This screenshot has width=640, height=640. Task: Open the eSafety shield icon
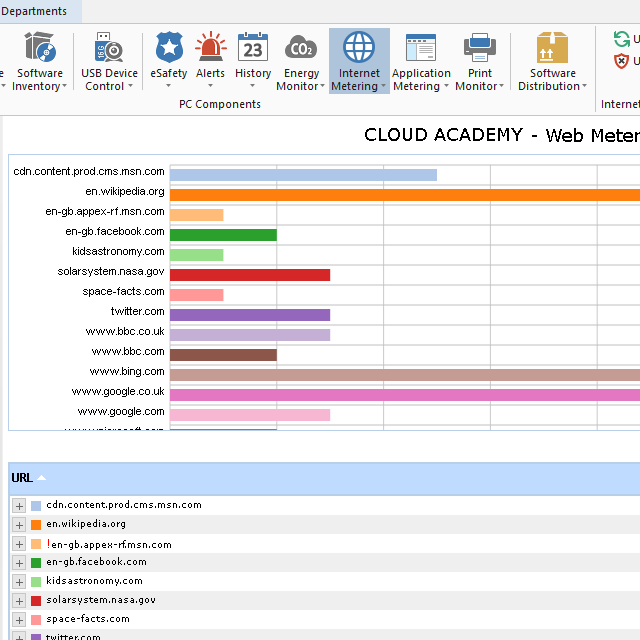(169, 47)
